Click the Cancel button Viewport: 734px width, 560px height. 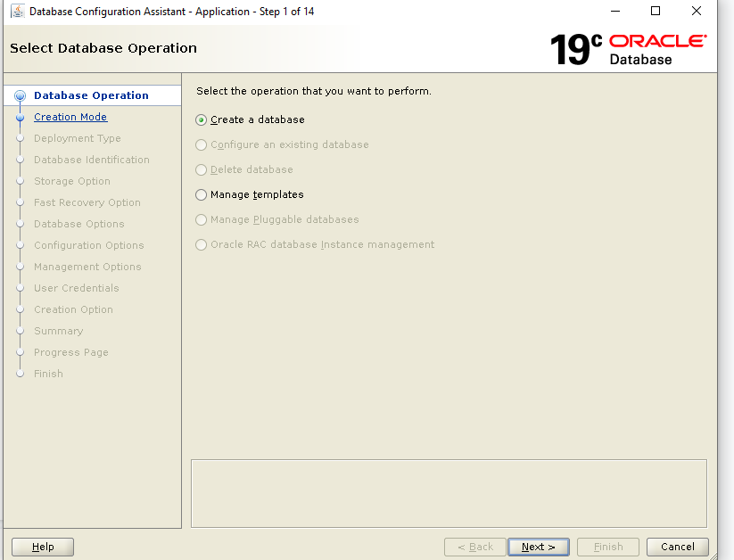677,547
